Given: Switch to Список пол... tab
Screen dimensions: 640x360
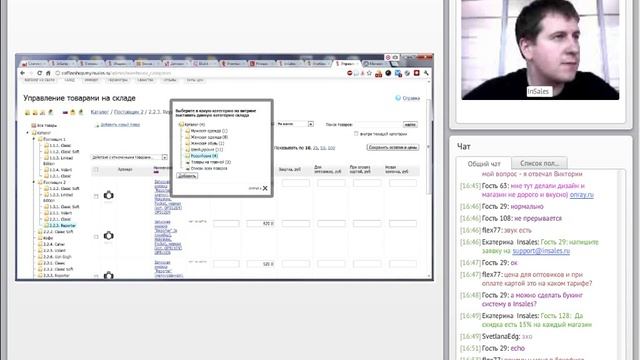Looking at the screenshot, I should click(539, 163).
